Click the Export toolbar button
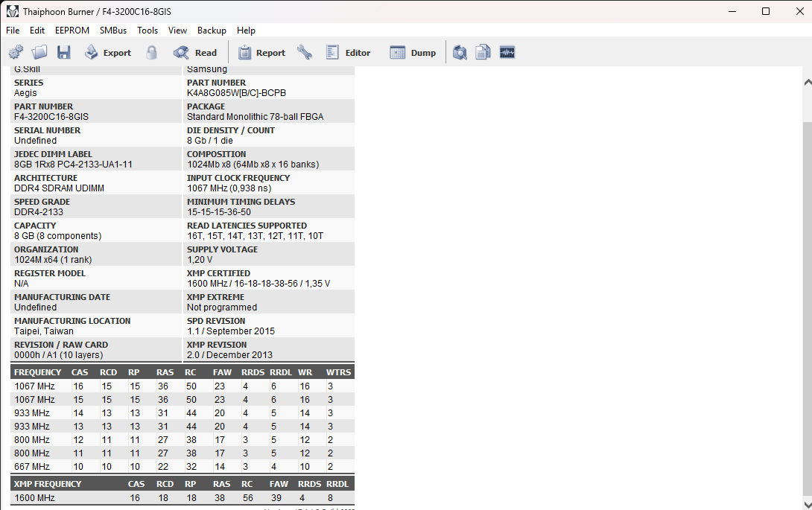Image resolution: width=812 pixels, height=510 pixels. (108, 52)
